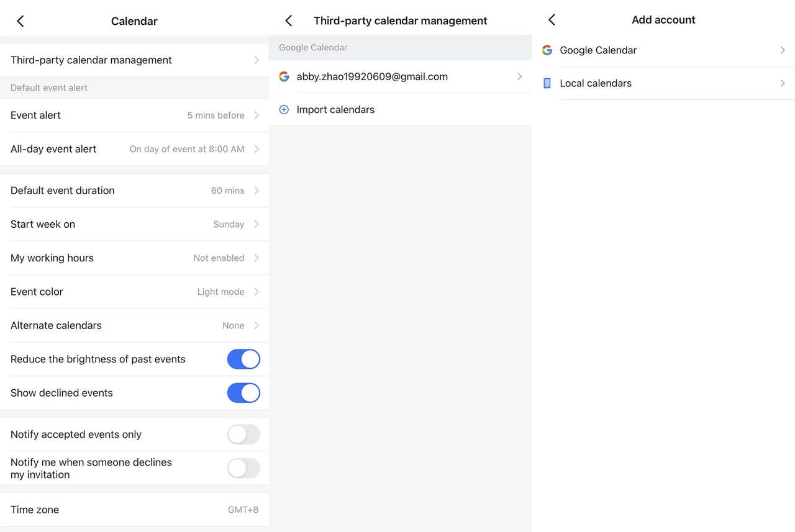The image size is (795, 532).
Task: Open abby.zhao19920609@gmail.com account details
Action: 373,77
